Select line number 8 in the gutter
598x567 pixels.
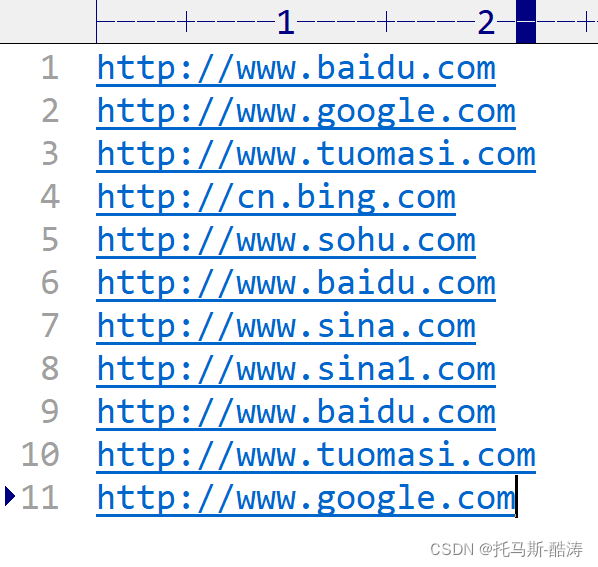pos(50,369)
